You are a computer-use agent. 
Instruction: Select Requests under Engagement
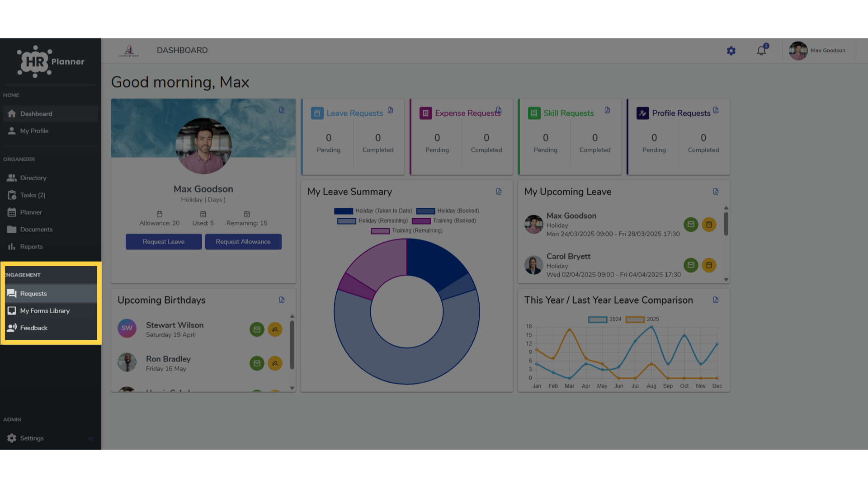tap(50, 294)
